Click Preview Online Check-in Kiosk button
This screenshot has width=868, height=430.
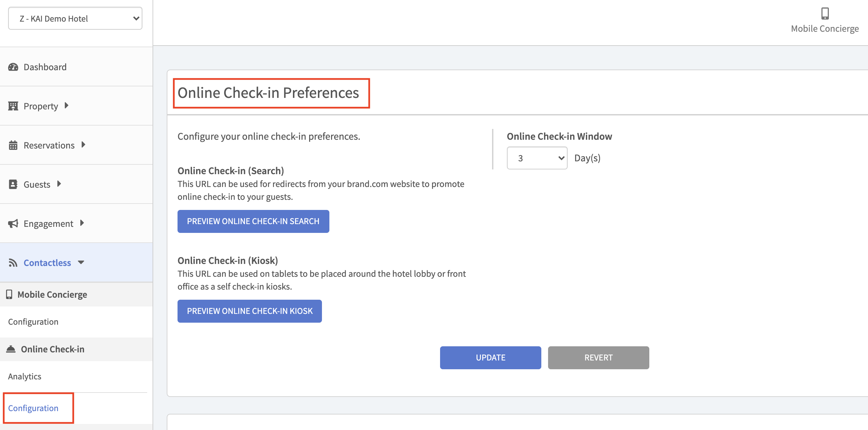click(x=249, y=311)
